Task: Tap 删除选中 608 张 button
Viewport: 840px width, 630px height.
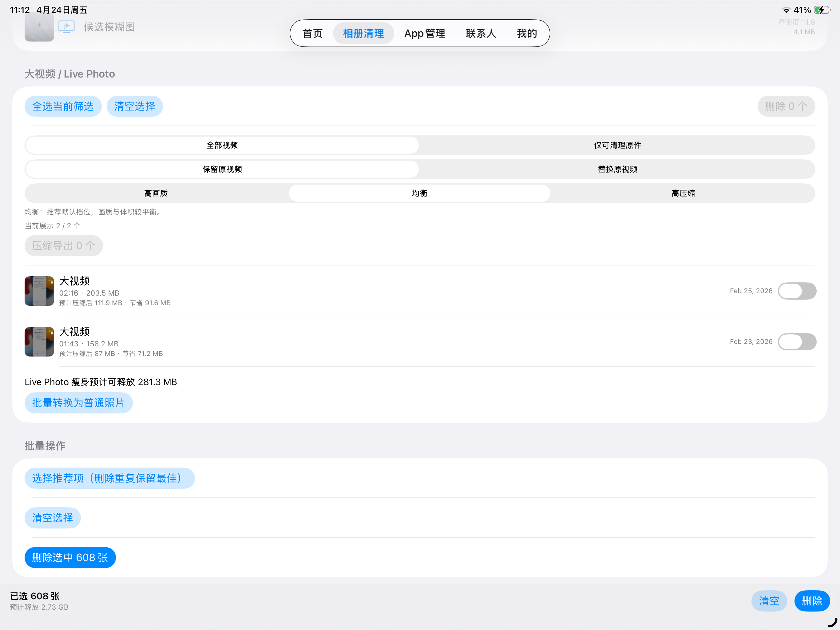Action: click(x=70, y=558)
